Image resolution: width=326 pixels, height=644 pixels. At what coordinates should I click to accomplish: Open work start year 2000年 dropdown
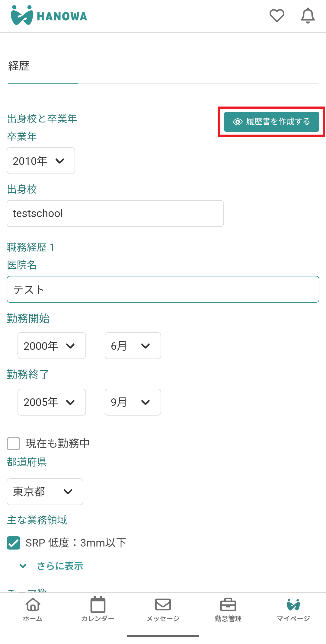pyautogui.click(x=52, y=346)
